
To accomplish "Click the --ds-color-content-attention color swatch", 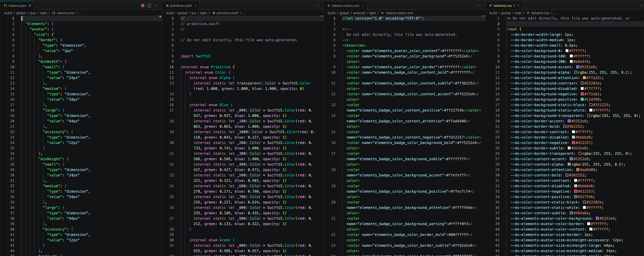I will click(578, 170).
